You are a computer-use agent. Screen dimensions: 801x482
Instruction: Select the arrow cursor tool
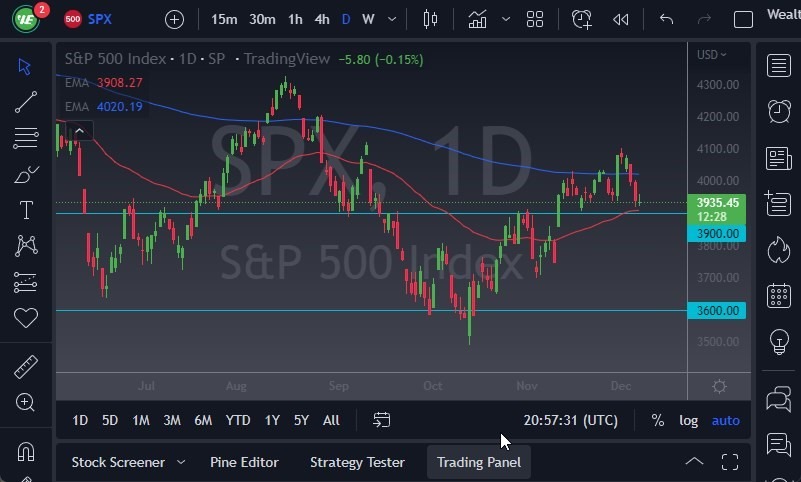(x=24, y=66)
